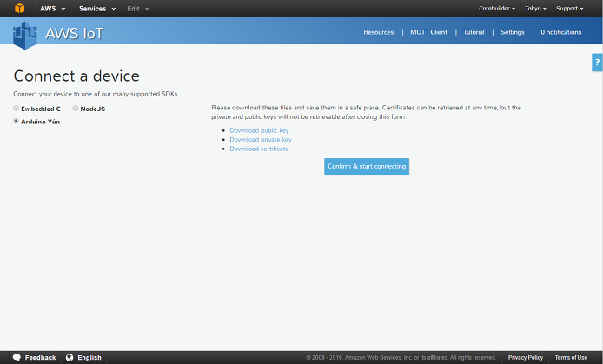Click the AWS IoT service logo icon
This screenshot has width=603, height=364.
pos(24,36)
